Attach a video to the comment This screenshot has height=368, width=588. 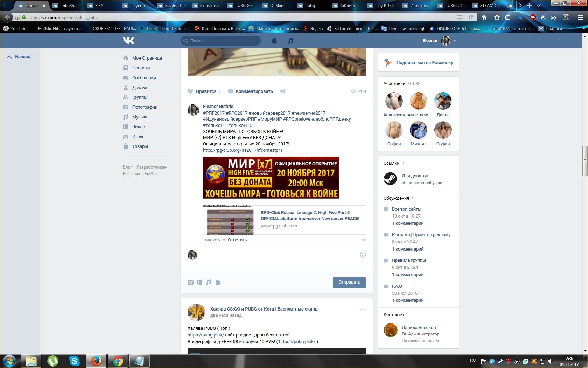199,282
